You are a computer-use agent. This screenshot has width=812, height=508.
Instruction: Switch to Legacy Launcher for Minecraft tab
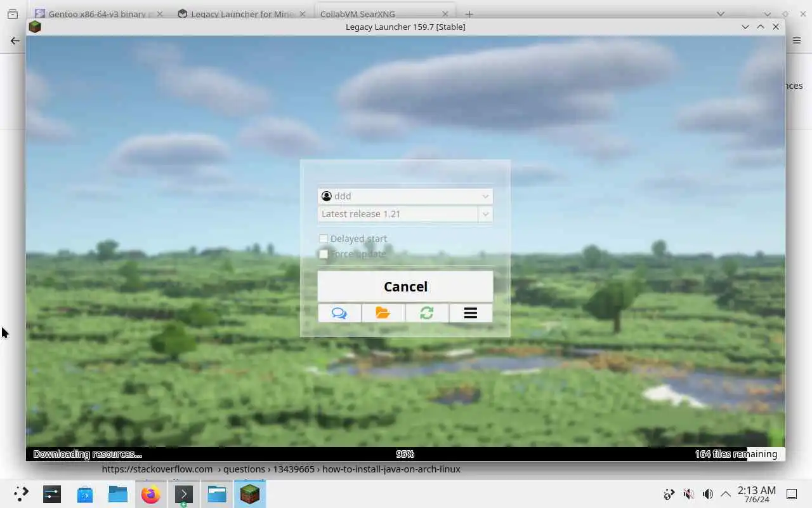242,13
